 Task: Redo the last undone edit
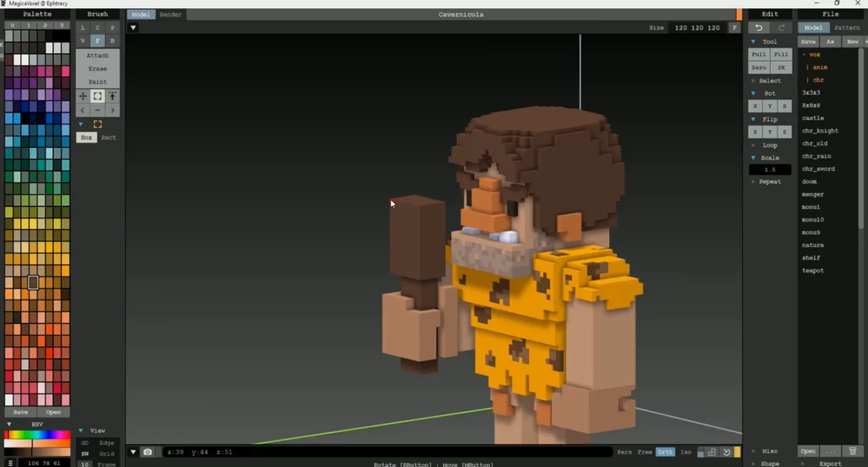[x=781, y=28]
